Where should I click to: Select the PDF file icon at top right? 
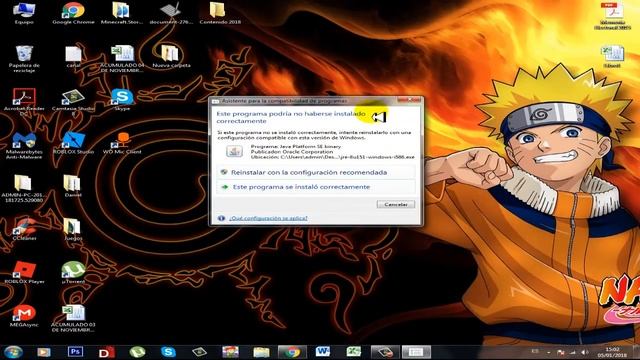612,16
